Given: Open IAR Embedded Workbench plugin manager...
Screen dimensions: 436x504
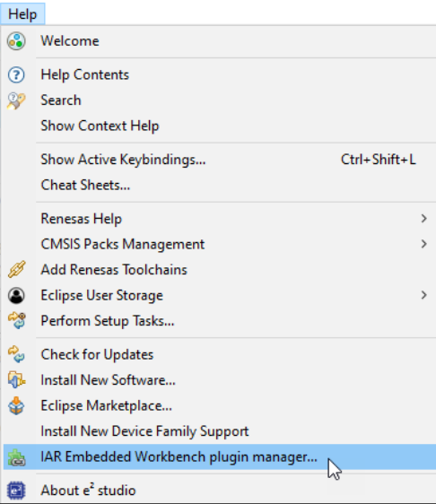Looking at the screenshot, I should tap(220, 456).
